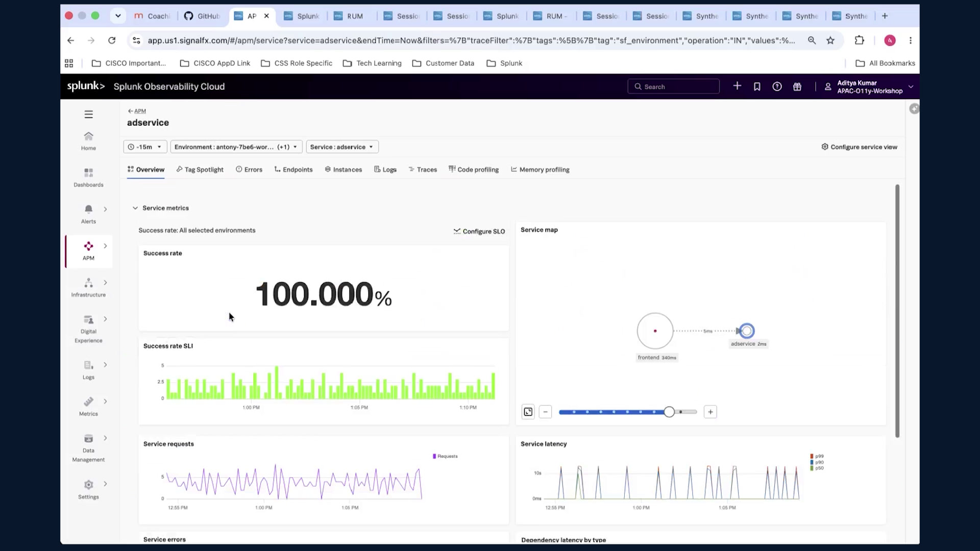Image resolution: width=980 pixels, height=551 pixels.
Task: Click the Splunk logo
Action: coord(86,86)
